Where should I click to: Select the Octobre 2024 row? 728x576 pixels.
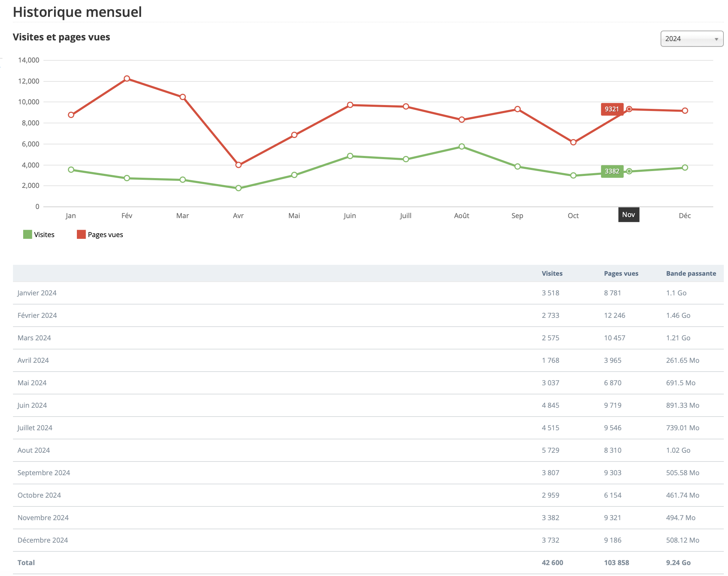coord(368,495)
